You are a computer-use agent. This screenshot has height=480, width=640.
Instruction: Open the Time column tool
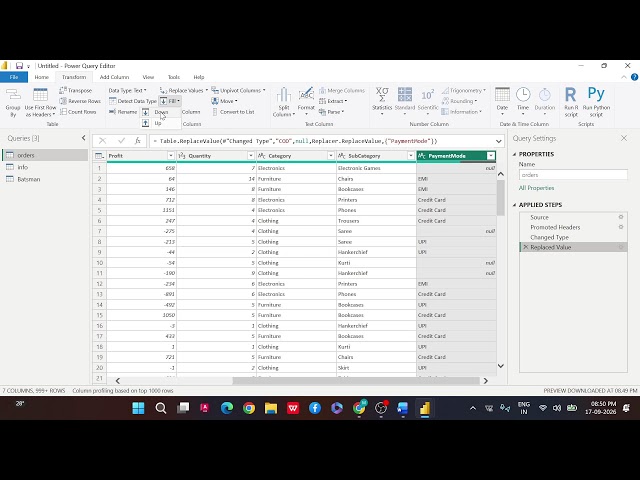(x=523, y=101)
